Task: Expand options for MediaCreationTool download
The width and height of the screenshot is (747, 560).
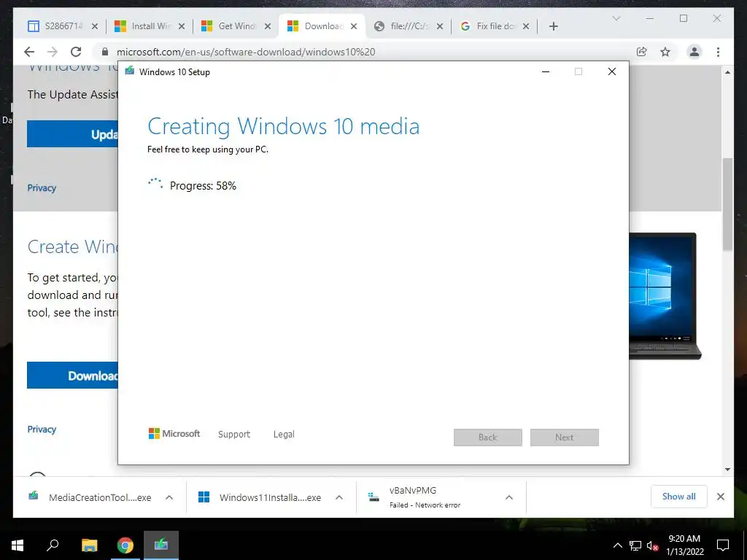Action: (169, 497)
